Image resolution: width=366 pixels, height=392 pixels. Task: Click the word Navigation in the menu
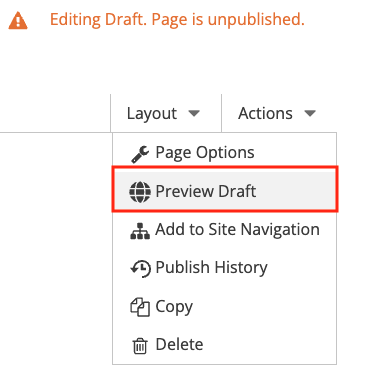(x=280, y=230)
